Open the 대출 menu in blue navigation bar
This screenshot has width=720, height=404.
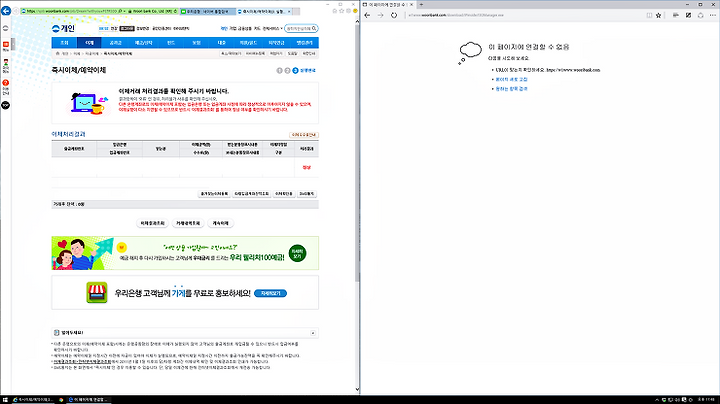[221, 43]
